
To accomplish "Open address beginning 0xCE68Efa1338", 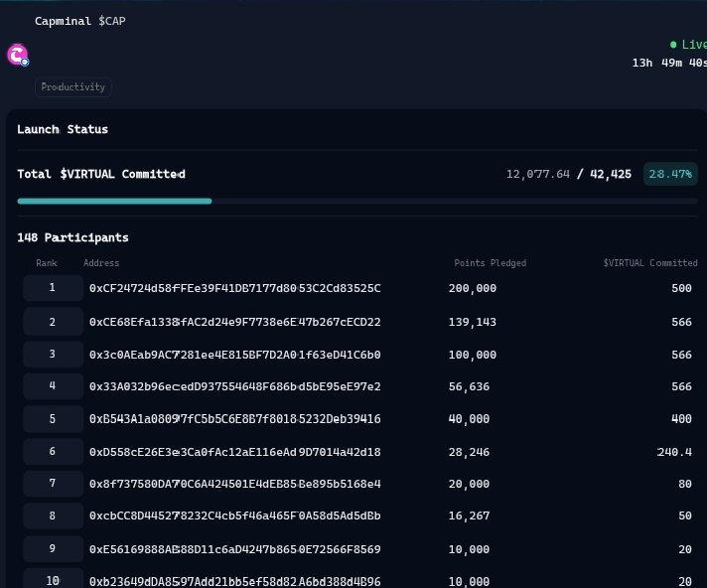I will [235, 322].
